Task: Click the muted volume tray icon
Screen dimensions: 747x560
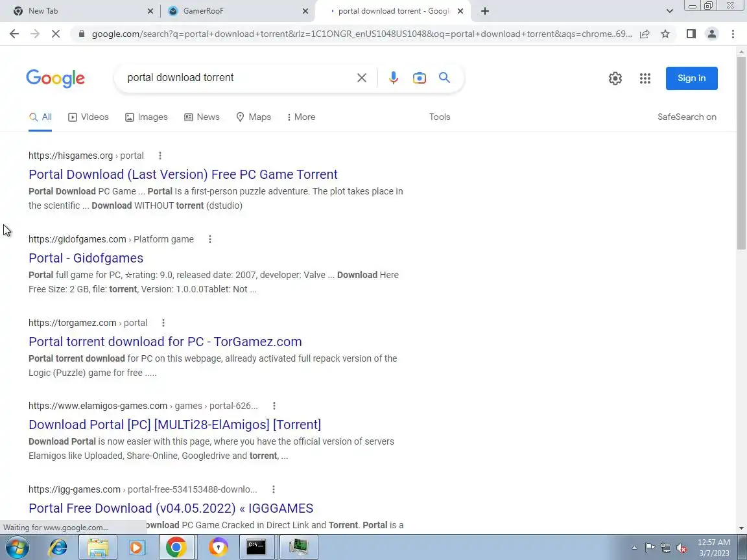Action: coord(682,548)
